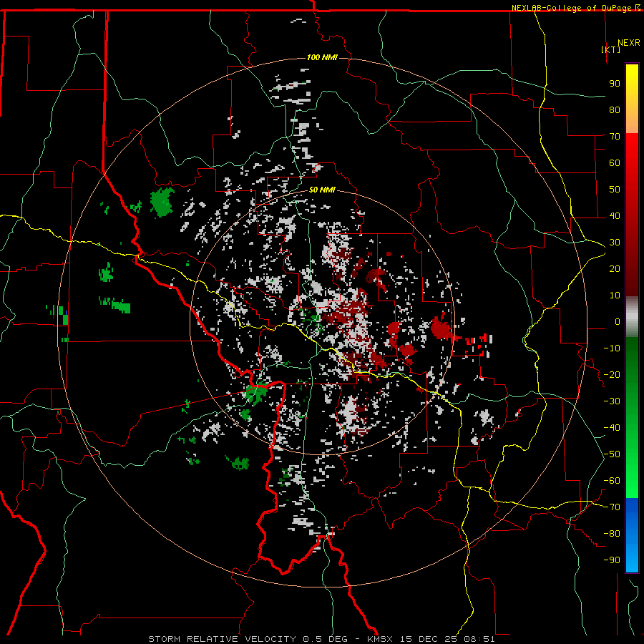Select the -50 value on the velocity scale
Viewport: 644px width, 644px height.
(612, 454)
